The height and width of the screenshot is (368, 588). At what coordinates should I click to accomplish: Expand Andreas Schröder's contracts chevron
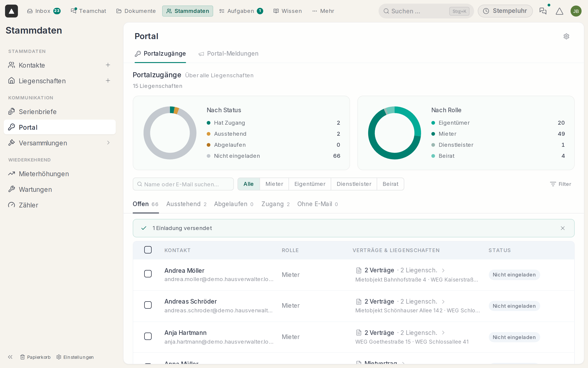(x=443, y=302)
